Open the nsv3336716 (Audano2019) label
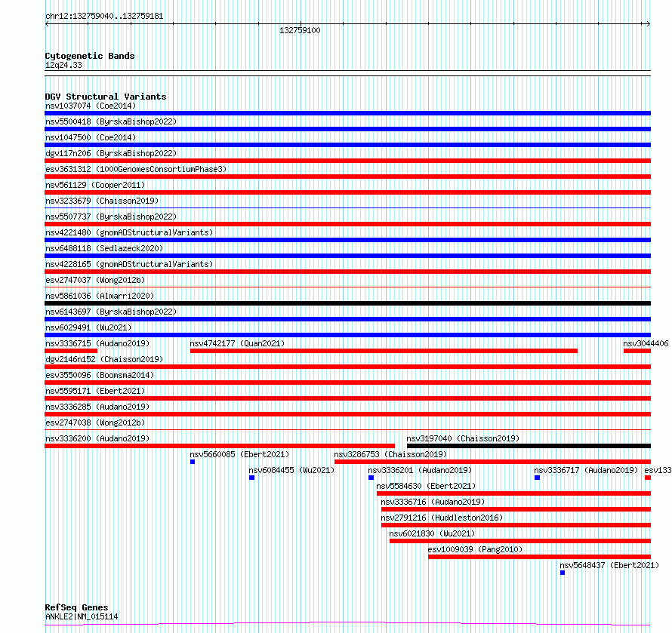 [433, 502]
